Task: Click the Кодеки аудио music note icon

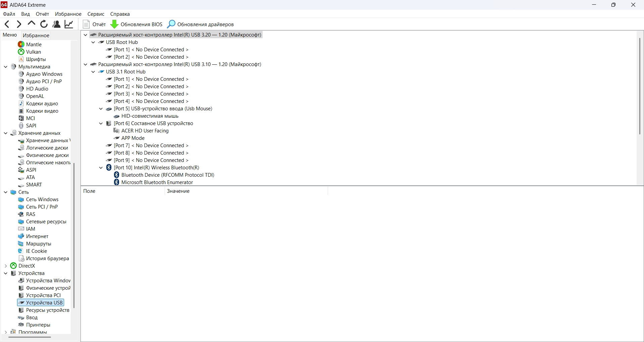Action: [x=21, y=103]
